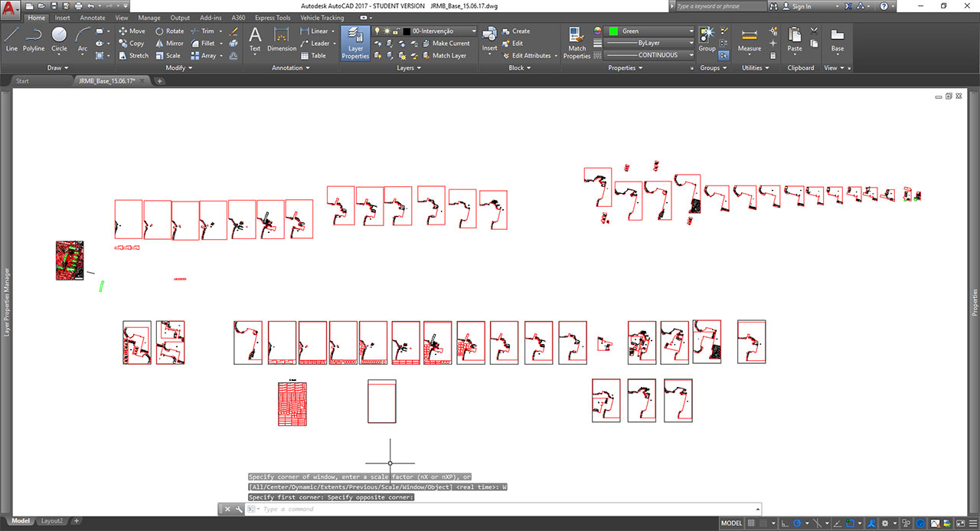Click Make Current layer button
The height and width of the screenshot is (531, 980).
446,44
